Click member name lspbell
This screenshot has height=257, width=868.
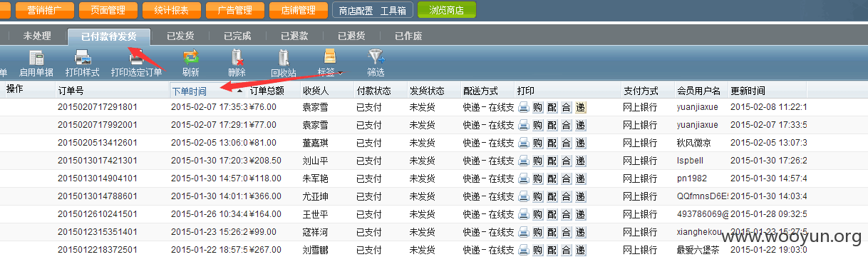click(690, 161)
